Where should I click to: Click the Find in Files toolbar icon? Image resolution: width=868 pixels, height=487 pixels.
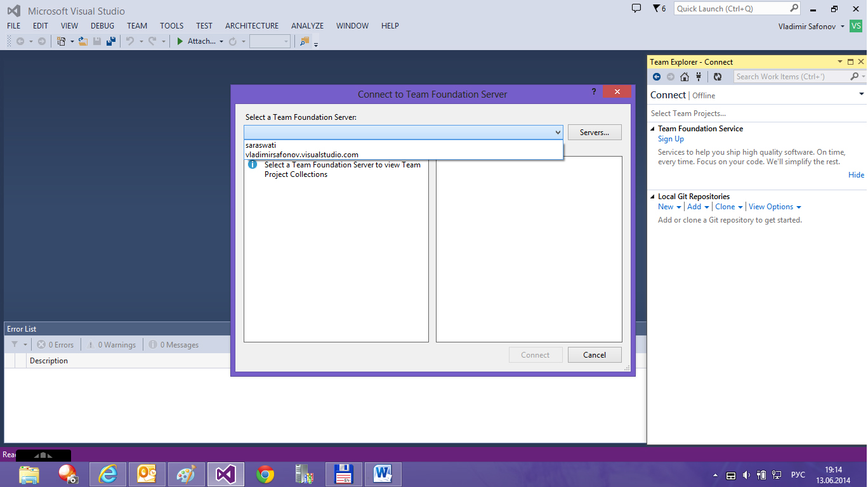[x=305, y=41]
